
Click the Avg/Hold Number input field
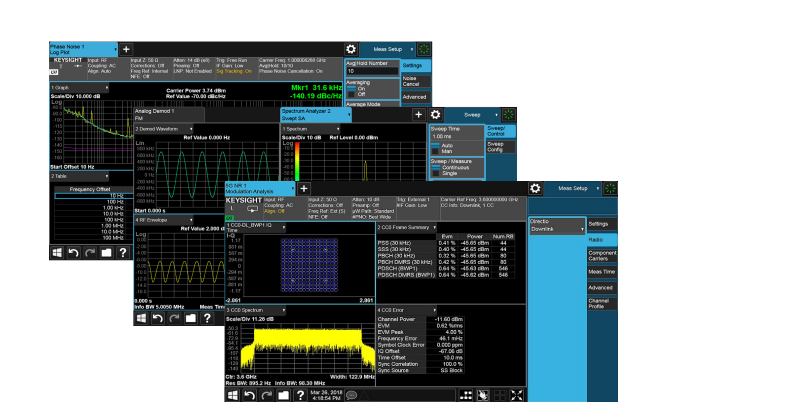pyautogui.click(x=371, y=72)
